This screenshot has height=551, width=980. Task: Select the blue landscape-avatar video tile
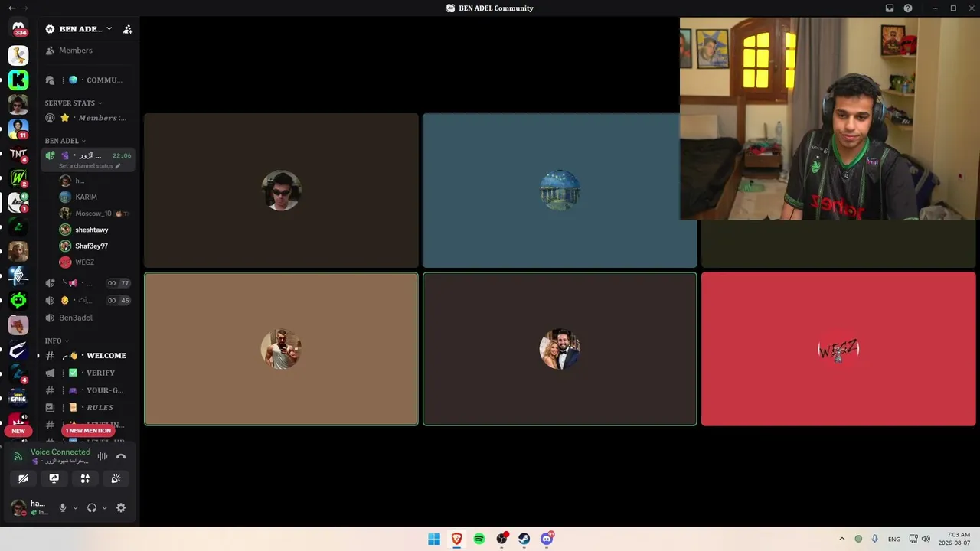click(x=560, y=191)
